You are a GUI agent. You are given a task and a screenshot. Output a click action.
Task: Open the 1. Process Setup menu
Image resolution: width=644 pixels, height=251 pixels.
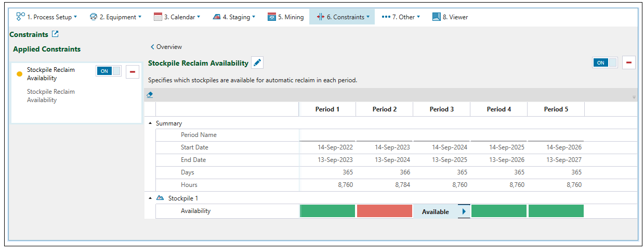47,17
